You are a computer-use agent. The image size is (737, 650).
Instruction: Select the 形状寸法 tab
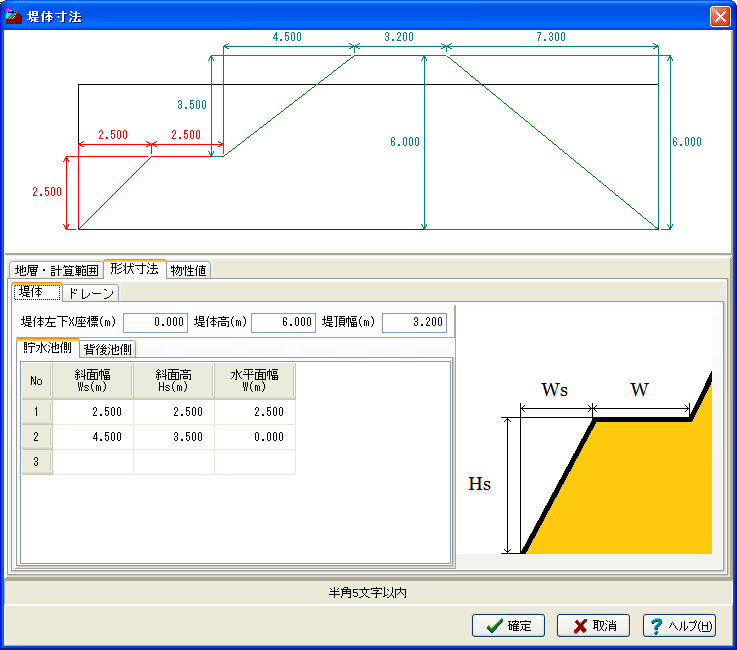pyautogui.click(x=134, y=269)
